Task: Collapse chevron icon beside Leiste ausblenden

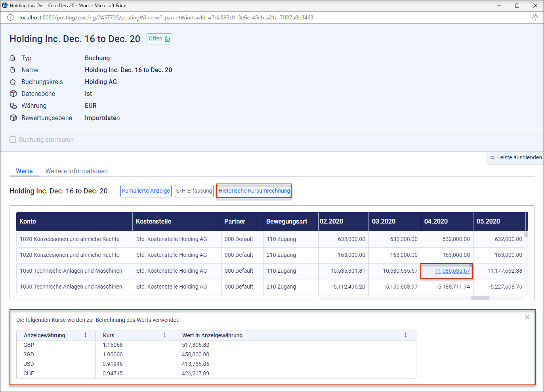Action: [x=492, y=158]
